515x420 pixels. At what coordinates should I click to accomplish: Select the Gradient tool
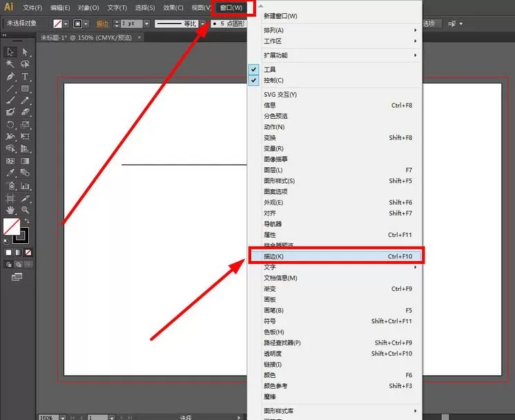(x=25, y=161)
